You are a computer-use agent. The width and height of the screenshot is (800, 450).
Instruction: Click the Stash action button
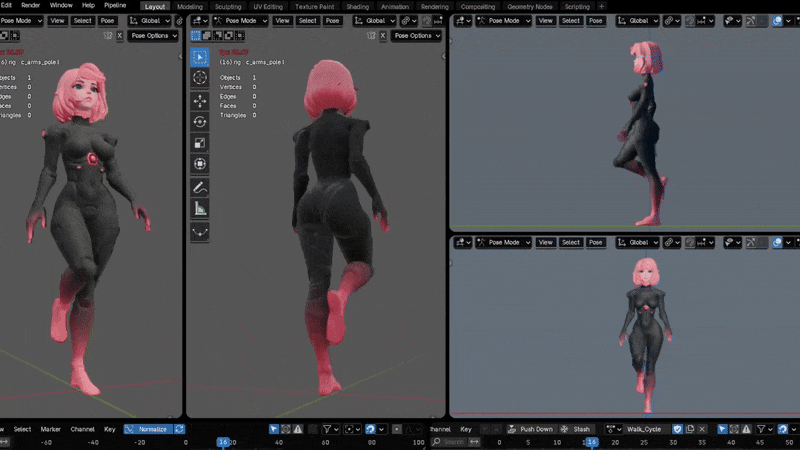click(x=576, y=430)
